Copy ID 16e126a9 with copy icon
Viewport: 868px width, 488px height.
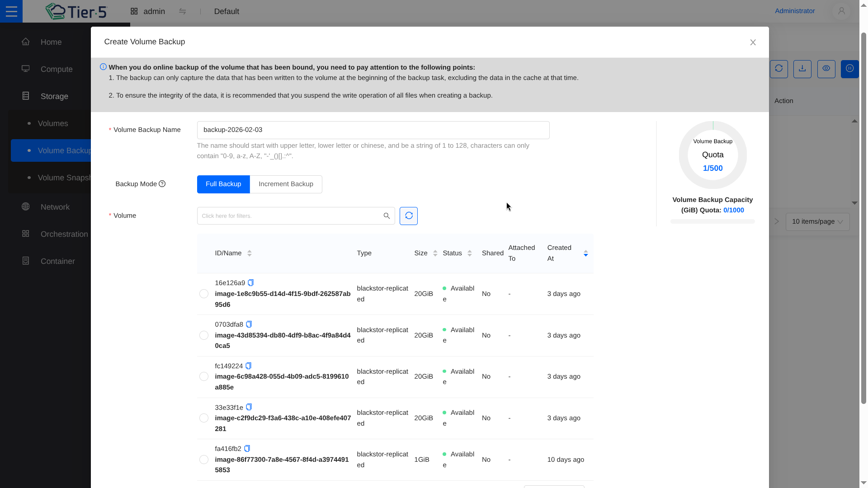[251, 283]
